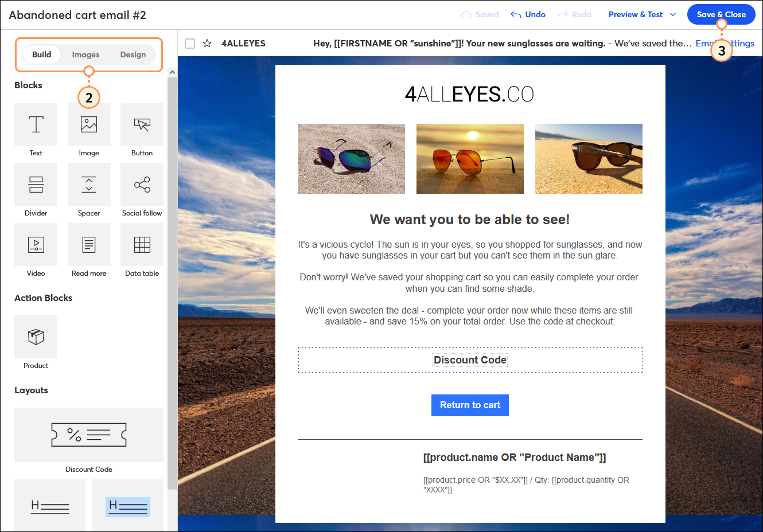
Task: Select heading 'We want you to be able to see!'
Action: coord(470,220)
